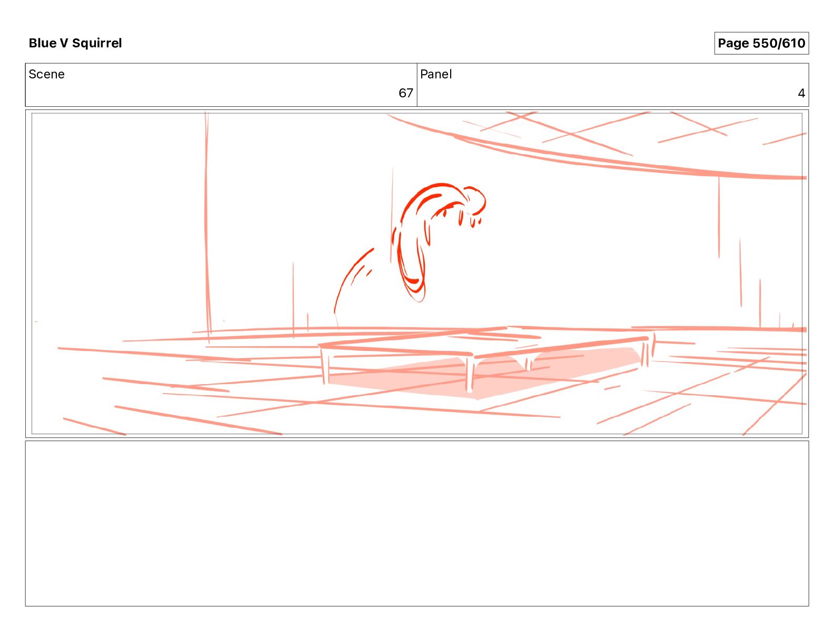834x644 pixels.
Task: Click the 'Scene' label text
Action: click(46, 74)
